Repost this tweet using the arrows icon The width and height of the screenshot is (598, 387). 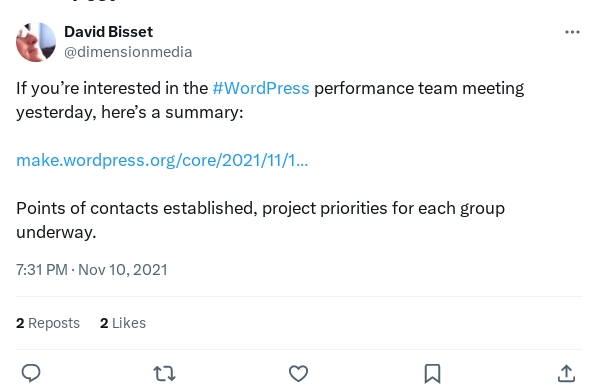[x=164, y=373]
